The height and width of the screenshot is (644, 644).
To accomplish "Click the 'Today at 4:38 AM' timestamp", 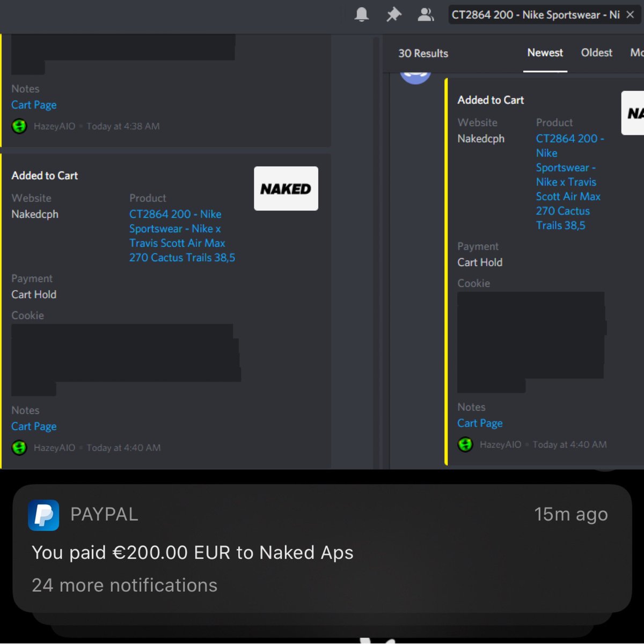I will coord(123,126).
